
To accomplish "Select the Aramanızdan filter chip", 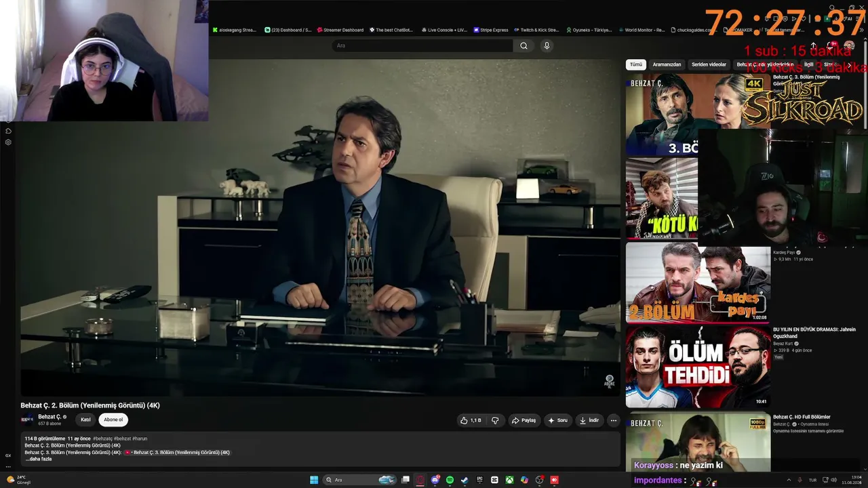I will pyautogui.click(x=667, y=64).
